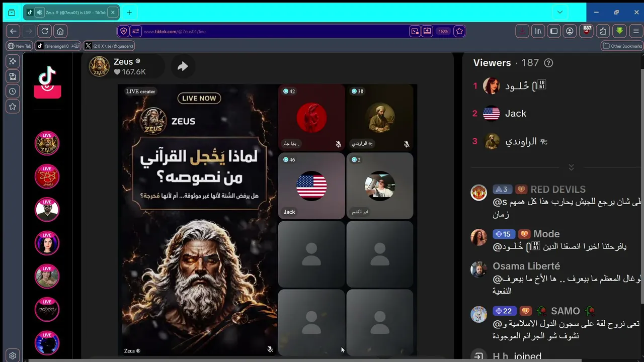Click the chat panel vertical scrollbar
The image size is (644, 362).
642,186
